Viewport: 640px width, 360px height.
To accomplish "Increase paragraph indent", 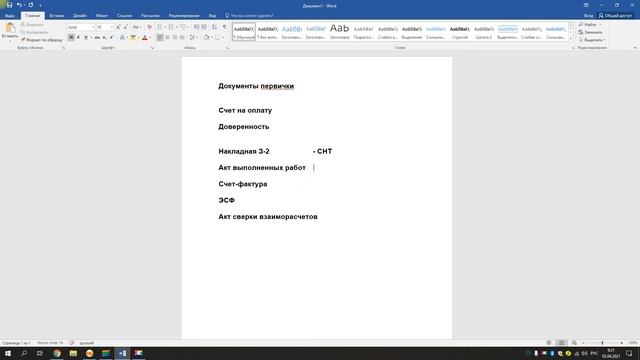I will coord(204,27).
